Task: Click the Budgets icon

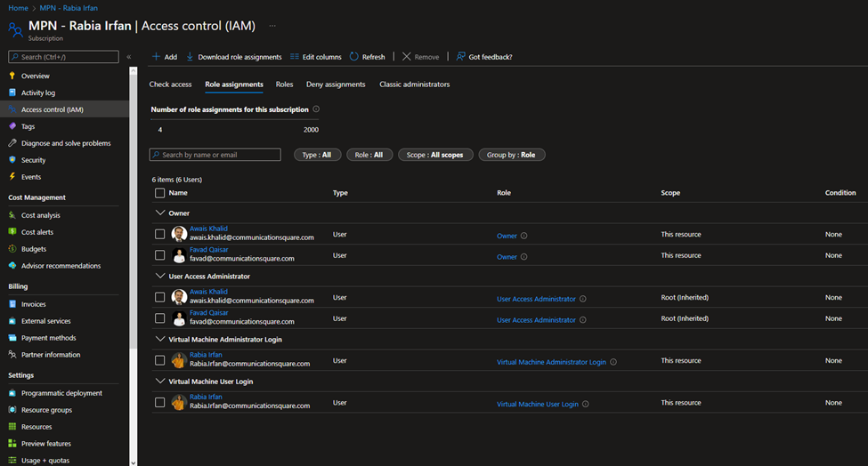Action: click(12, 249)
